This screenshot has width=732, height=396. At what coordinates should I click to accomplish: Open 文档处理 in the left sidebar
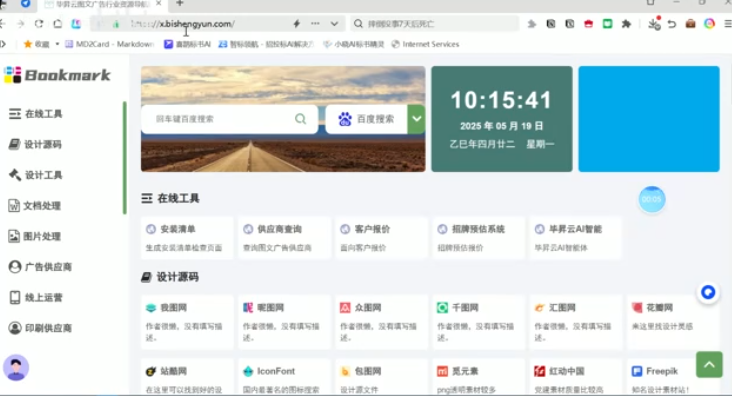point(35,205)
